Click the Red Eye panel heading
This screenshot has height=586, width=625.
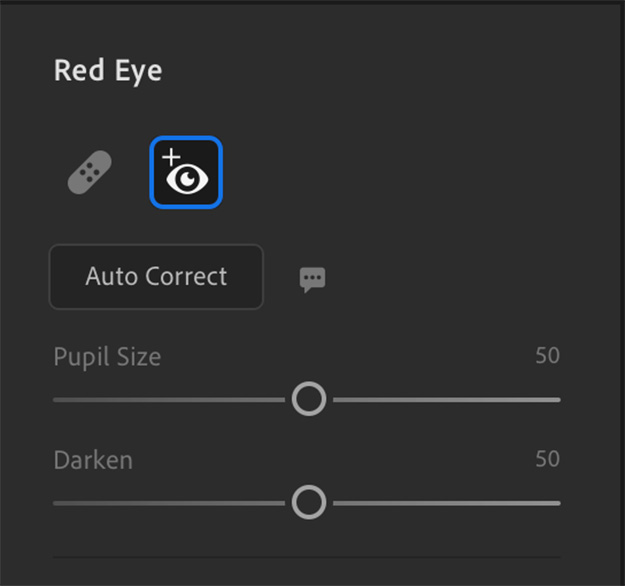pyautogui.click(x=108, y=71)
